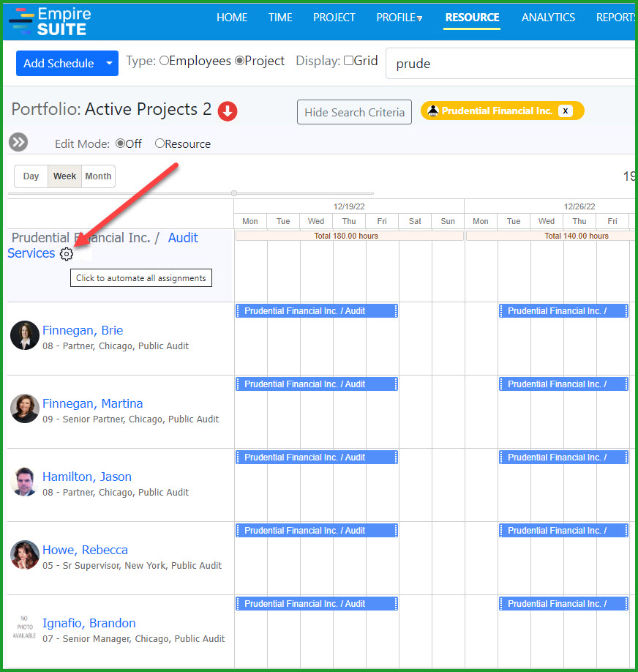638x672 pixels.
Task: Click the 12/19/22 week header
Action: [349, 206]
